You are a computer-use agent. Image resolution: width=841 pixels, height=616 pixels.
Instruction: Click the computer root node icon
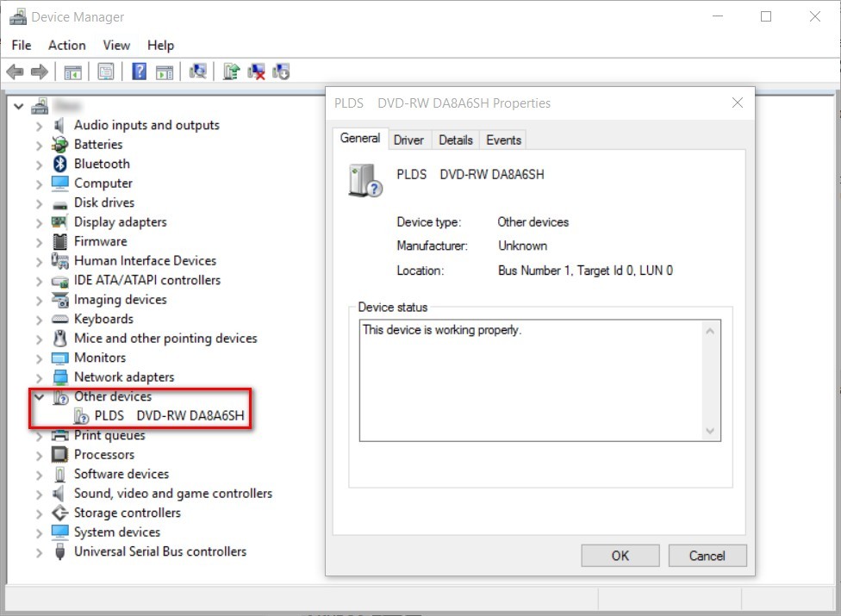pos(39,106)
